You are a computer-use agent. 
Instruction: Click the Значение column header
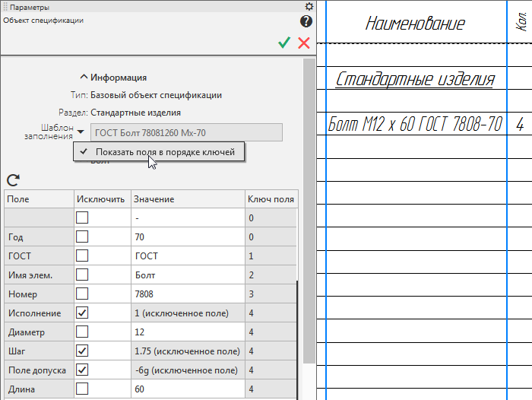[x=154, y=199]
